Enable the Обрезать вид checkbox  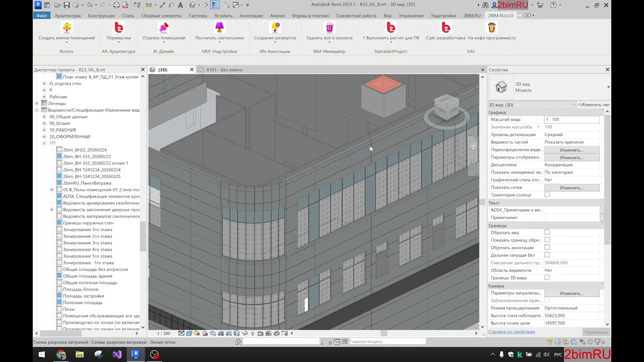(547, 232)
